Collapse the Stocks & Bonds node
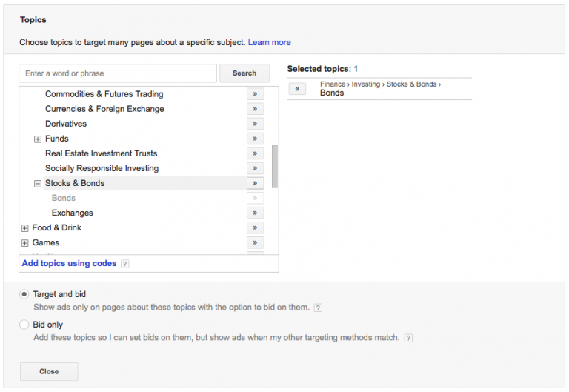The height and width of the screenshot is (392, 569). point(38,184)
